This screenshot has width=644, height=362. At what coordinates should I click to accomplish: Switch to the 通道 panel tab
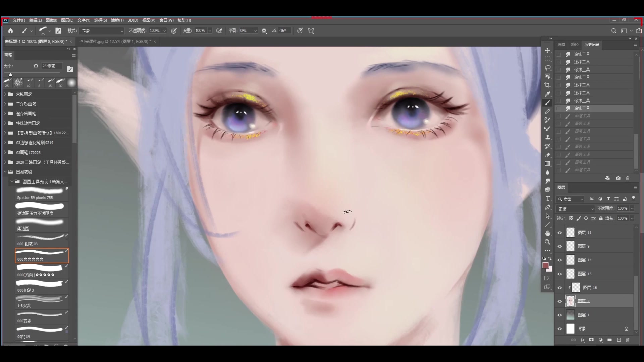tap(561, 45)
